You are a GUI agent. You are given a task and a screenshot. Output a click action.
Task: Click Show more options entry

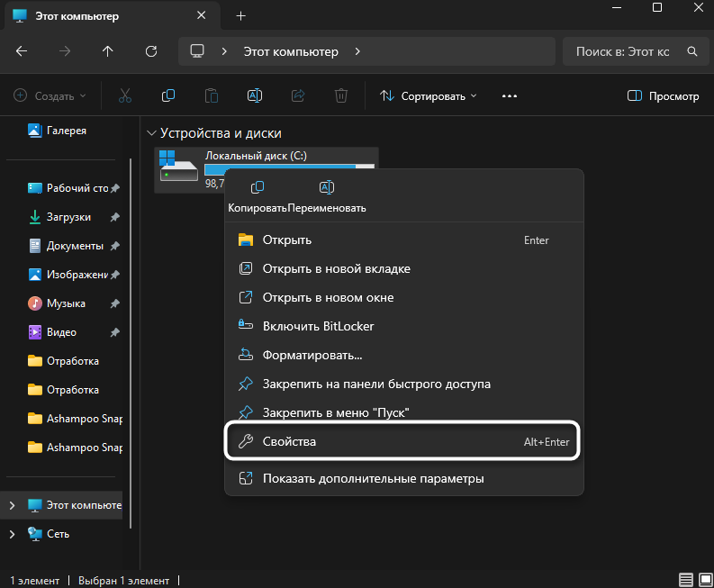tap(373, 478)
